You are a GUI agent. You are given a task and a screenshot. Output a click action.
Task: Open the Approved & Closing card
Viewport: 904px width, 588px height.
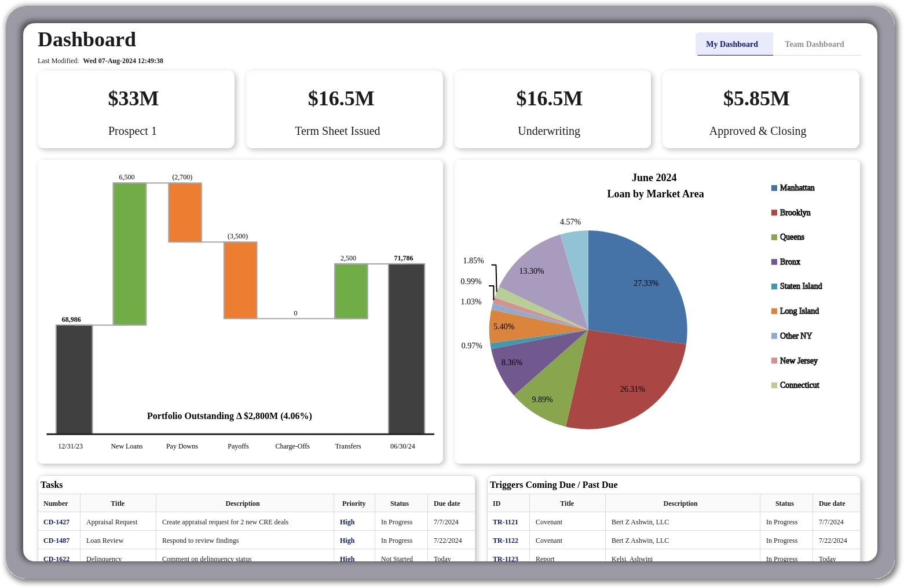pos(760,110)
